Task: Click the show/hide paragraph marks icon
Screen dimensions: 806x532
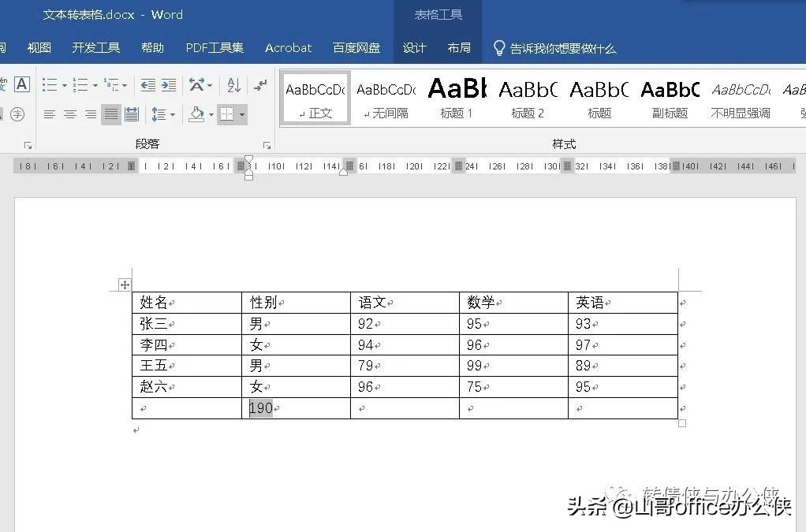Action: point(261,85)
